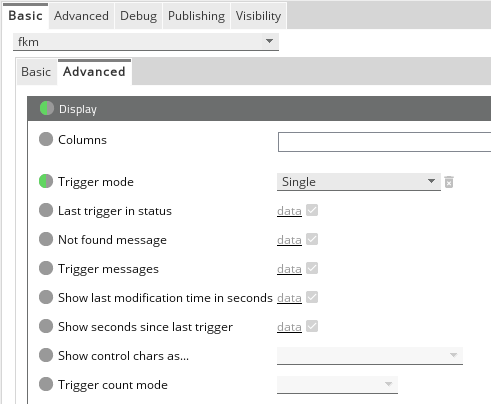Toggle the Show seconds since last trigger checkbox
Viewport: 491px width, 404px height.
click(x=312, y=326)
